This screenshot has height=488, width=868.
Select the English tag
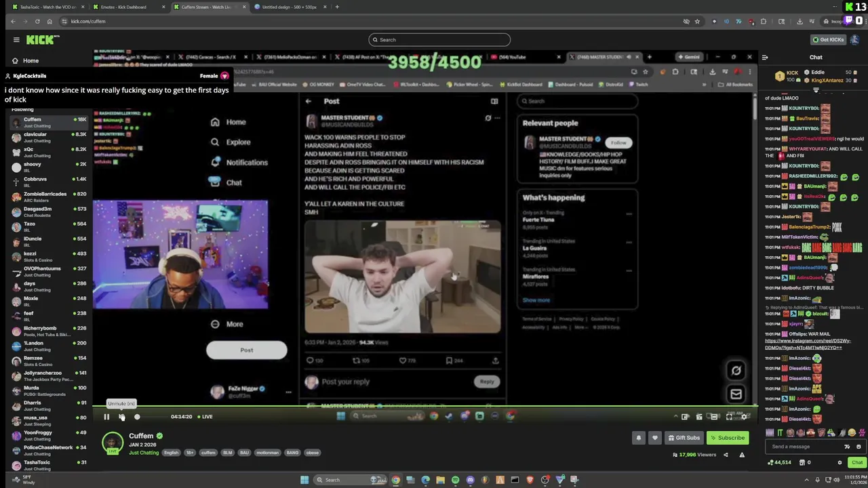(172, 453)
